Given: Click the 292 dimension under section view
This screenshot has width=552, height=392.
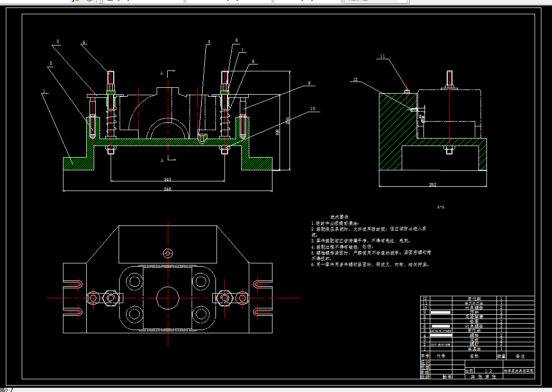Looking at the screenshot, I should (433, 185).
